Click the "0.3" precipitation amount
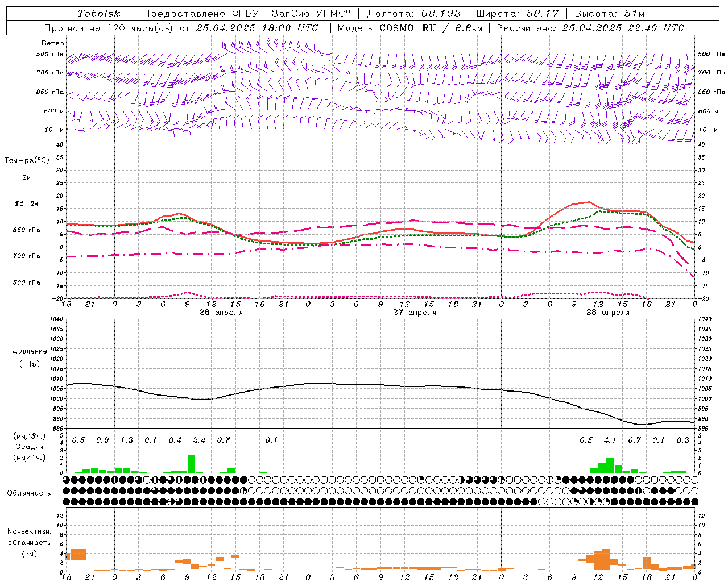This screenshot has height=582, width=728. pos(682,440)
